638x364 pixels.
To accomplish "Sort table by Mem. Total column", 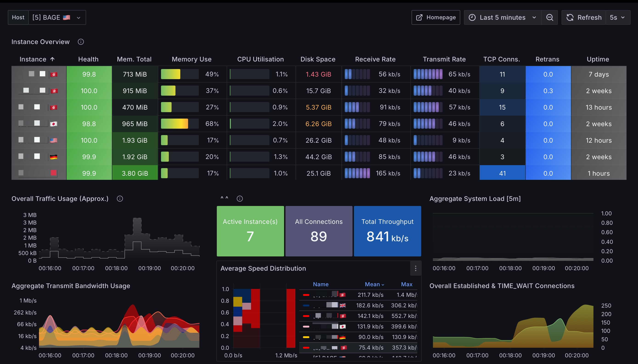I will point(134,59).
